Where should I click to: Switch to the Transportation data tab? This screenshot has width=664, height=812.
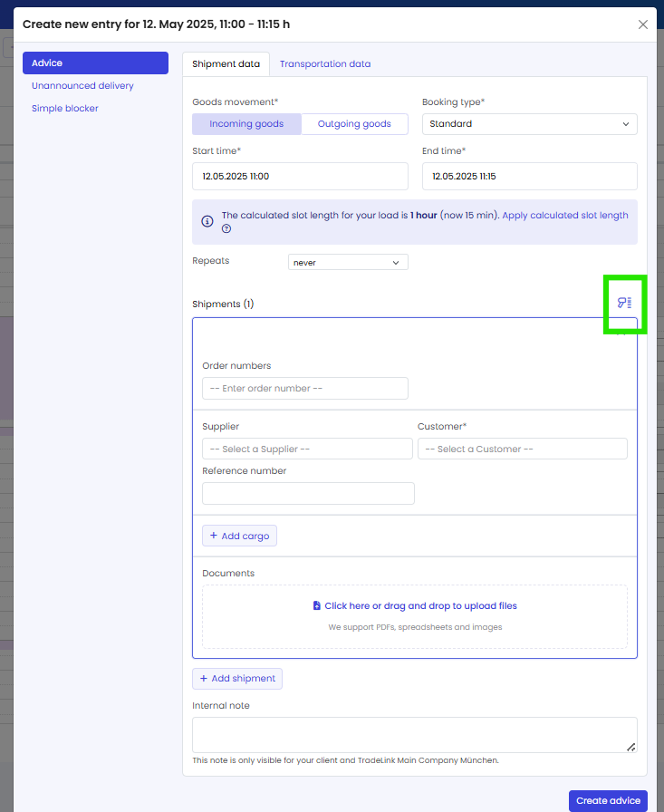(324, 63)
